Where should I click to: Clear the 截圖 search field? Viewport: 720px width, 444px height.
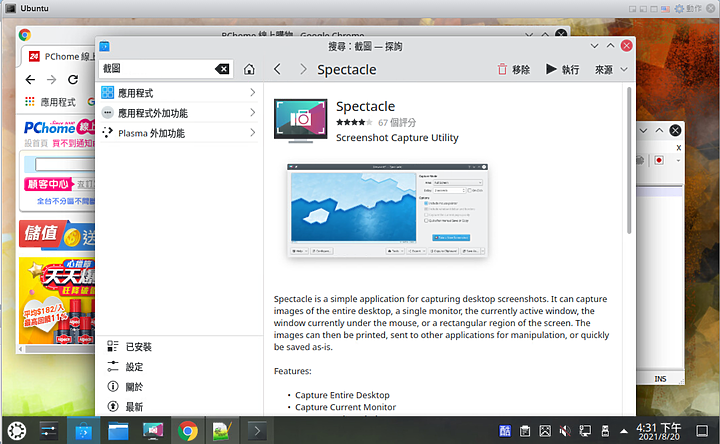[222, 69]
